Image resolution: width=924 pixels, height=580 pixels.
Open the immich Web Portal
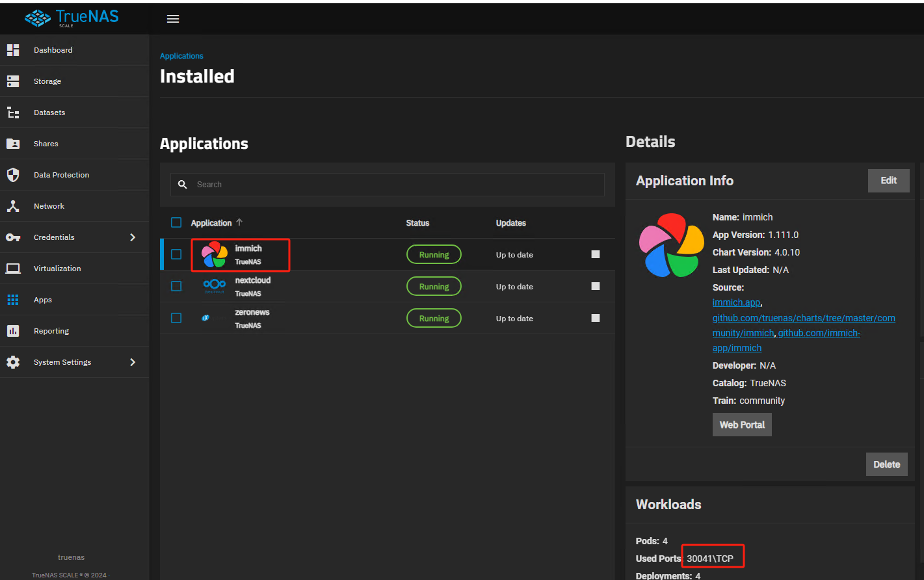[742, 425]
